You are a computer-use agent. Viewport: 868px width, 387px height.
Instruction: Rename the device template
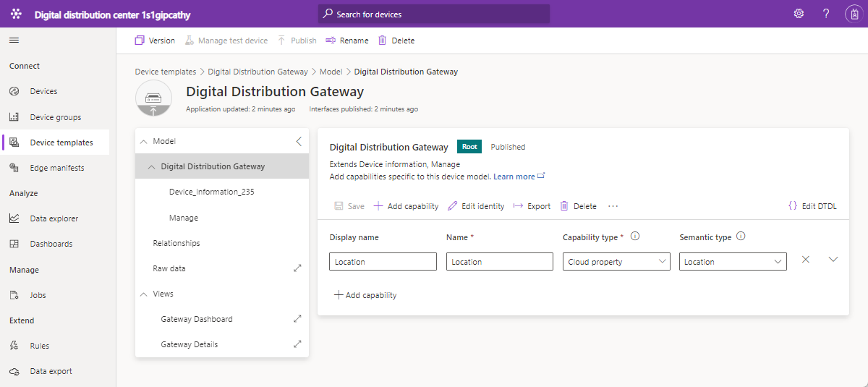click(x=347, y=41)
